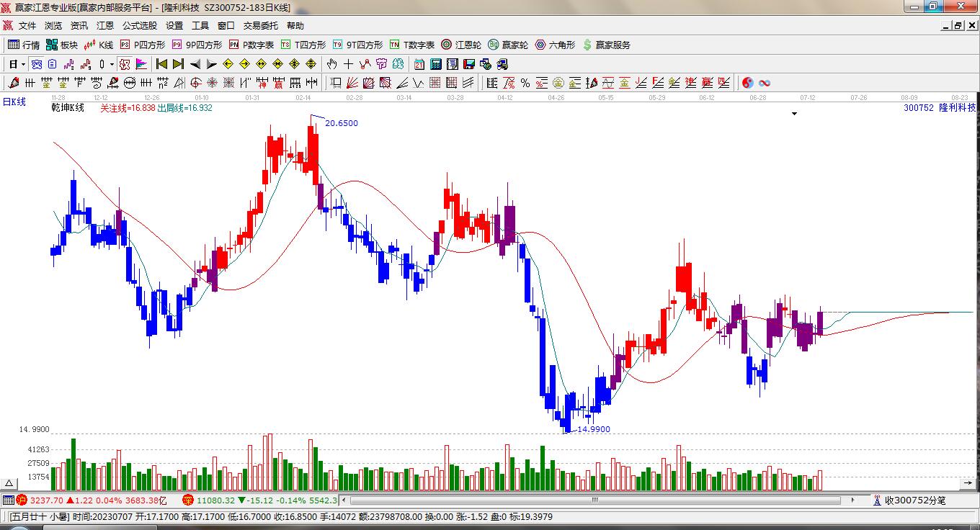
Task: Jump to first bar with skip-back arrow
Action: (x=161, y=64)
